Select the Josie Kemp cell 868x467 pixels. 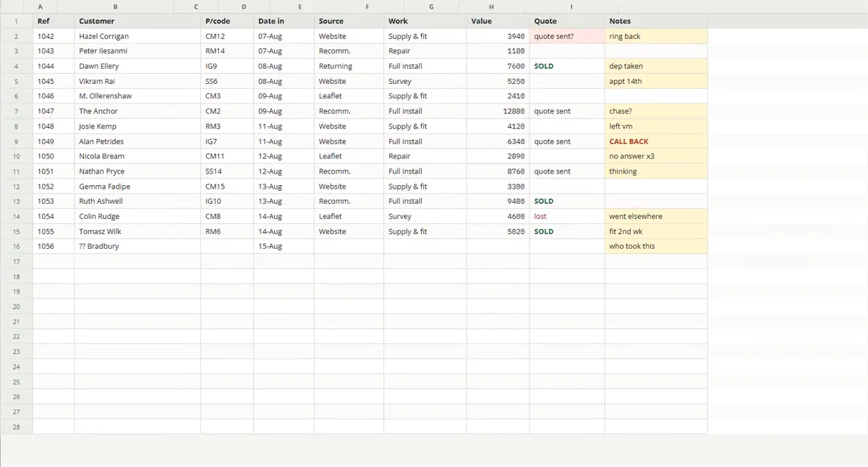coord(137,127)
